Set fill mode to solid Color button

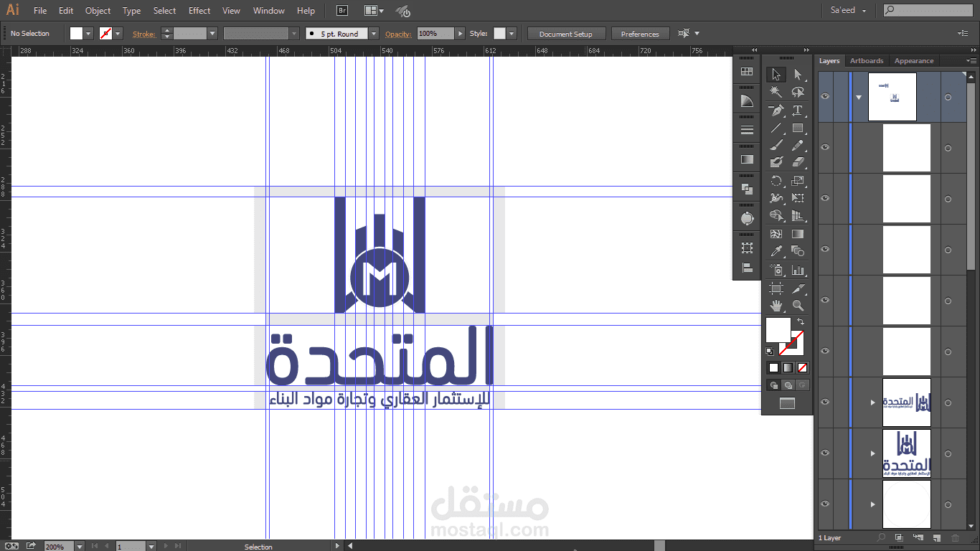773,367
